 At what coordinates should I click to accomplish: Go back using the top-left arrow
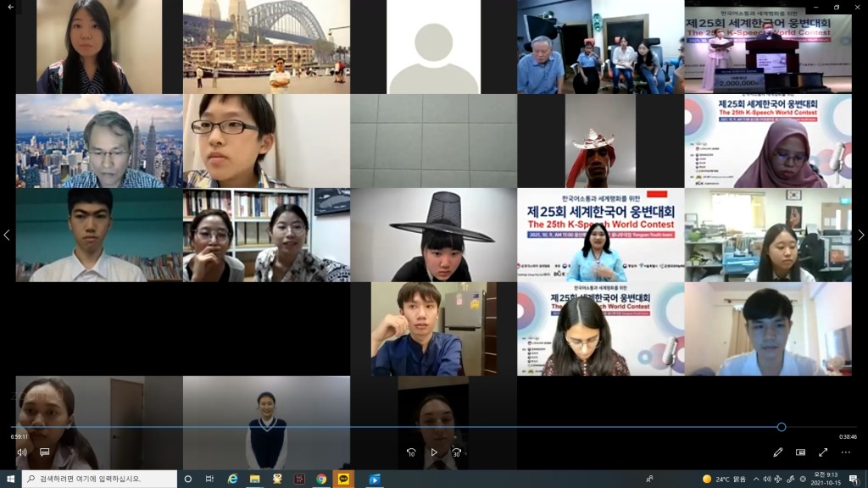pyautogui.click(x=10, y=7)
